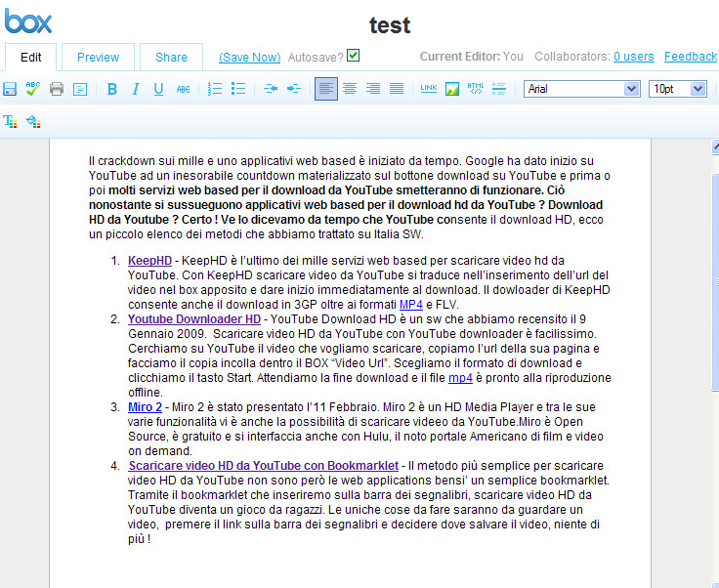719x588 pixels.
Task: Increase the paragraph indent
Action: pos(294,89)
